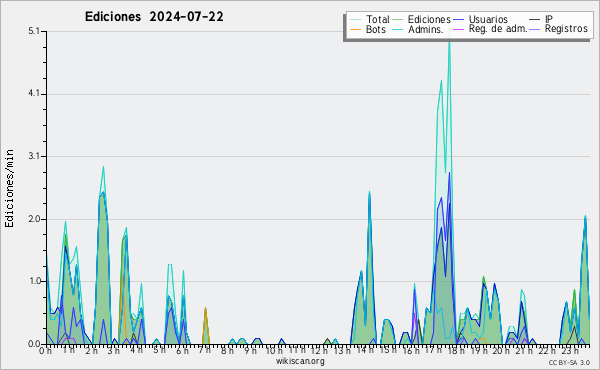Click the 'Usuarios' legend label
The height and width of the screenshot is (370, 600).
(488, 19)
